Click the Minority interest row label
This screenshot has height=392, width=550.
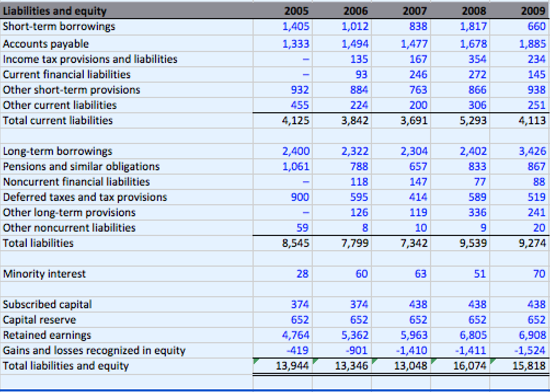pyautogui.click(x=44, y=274)
